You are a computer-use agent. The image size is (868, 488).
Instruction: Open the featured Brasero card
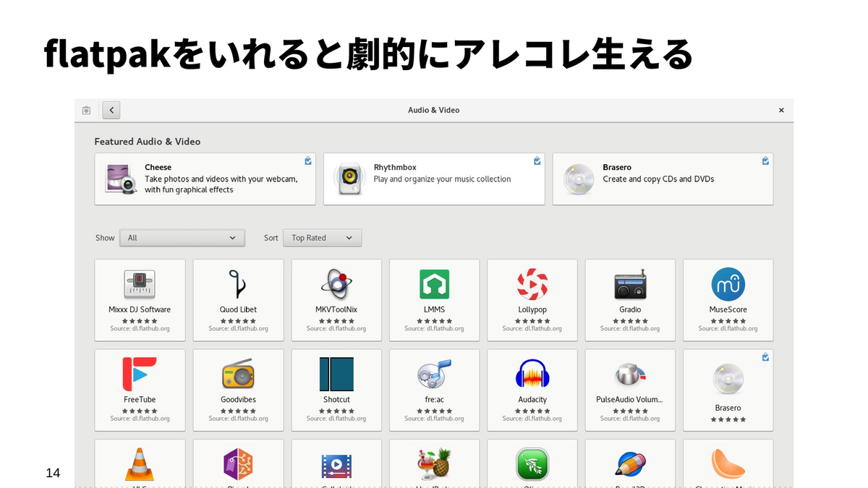pos(663,179)
